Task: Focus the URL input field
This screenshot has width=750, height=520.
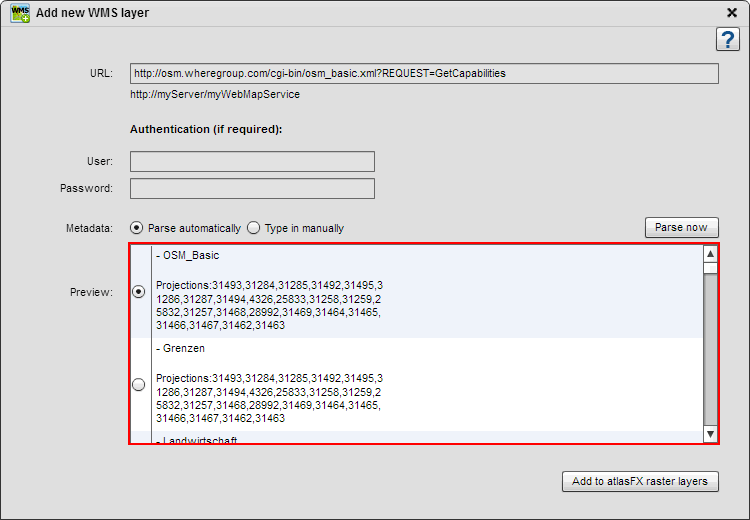Action: coord(424,74)
